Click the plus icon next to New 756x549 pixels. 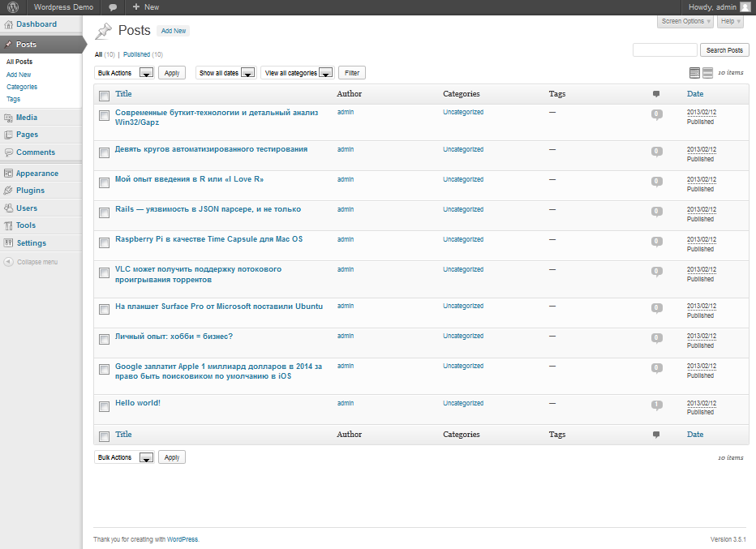pyautogui.click(x=136, y=6)
